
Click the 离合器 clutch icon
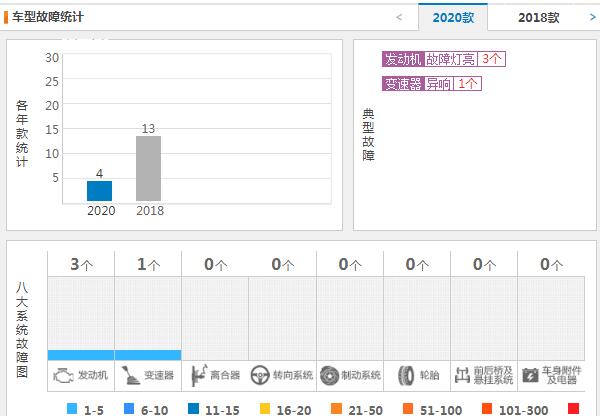pyautogui.click(x=199, y=375)
